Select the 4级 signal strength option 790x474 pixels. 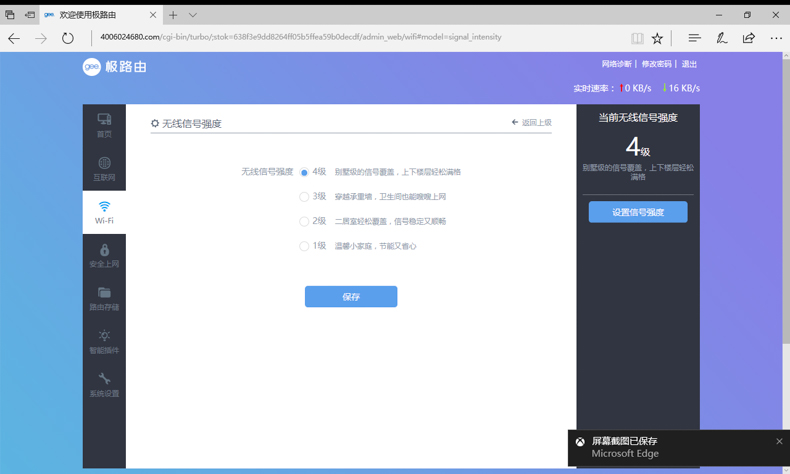pos(304,172)
